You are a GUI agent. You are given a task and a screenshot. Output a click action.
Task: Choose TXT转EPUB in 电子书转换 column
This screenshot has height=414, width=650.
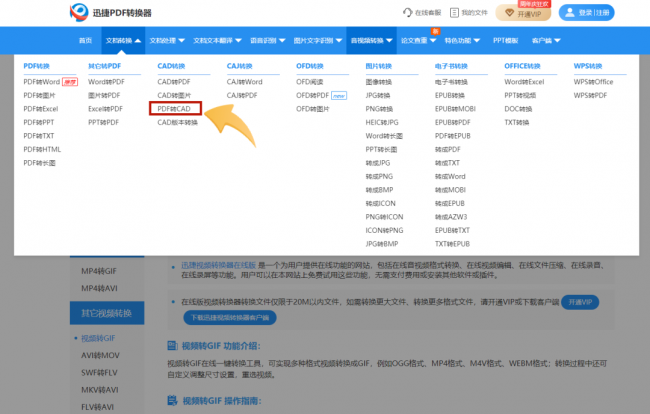coord(452,244)
